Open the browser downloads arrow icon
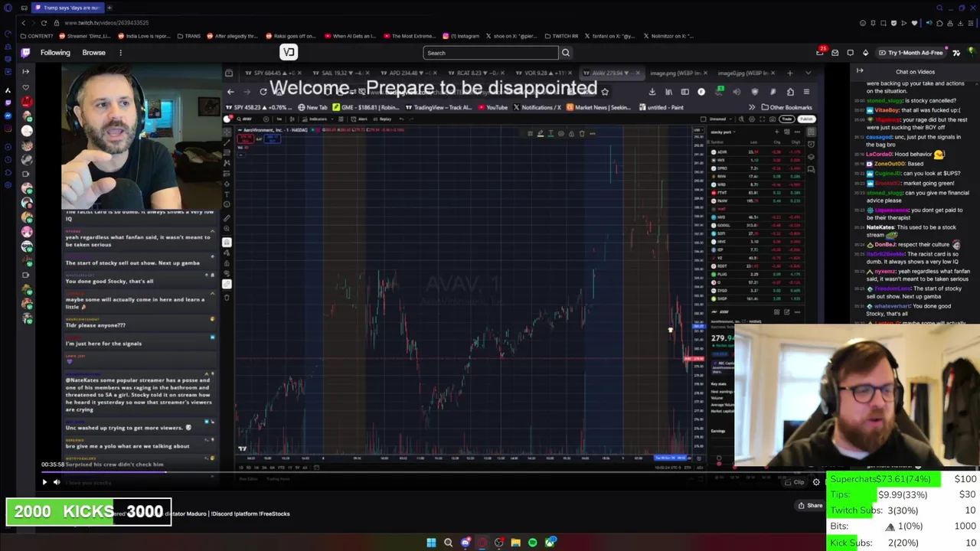Viewport: 980px width, 551px height. point(960,23)
